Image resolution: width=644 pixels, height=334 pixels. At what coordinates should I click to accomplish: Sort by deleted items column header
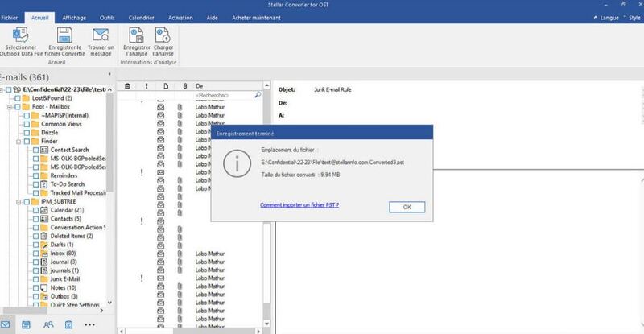coord(127,86)
